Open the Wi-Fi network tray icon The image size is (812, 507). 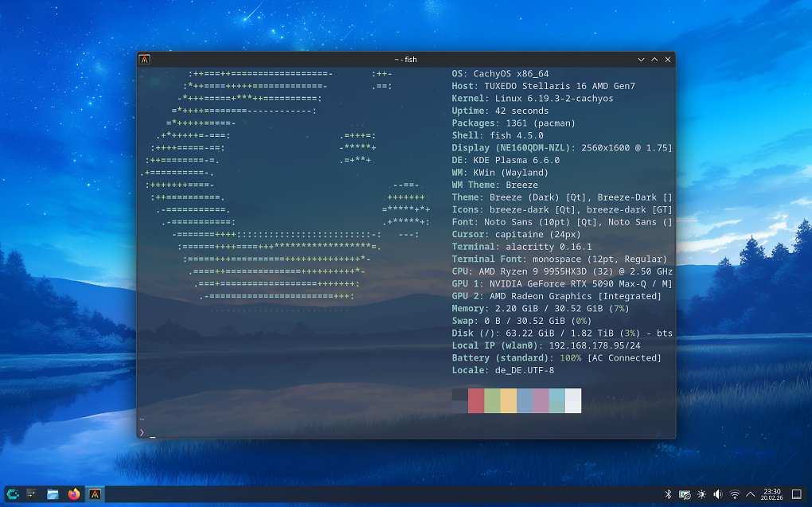[734, 494]
